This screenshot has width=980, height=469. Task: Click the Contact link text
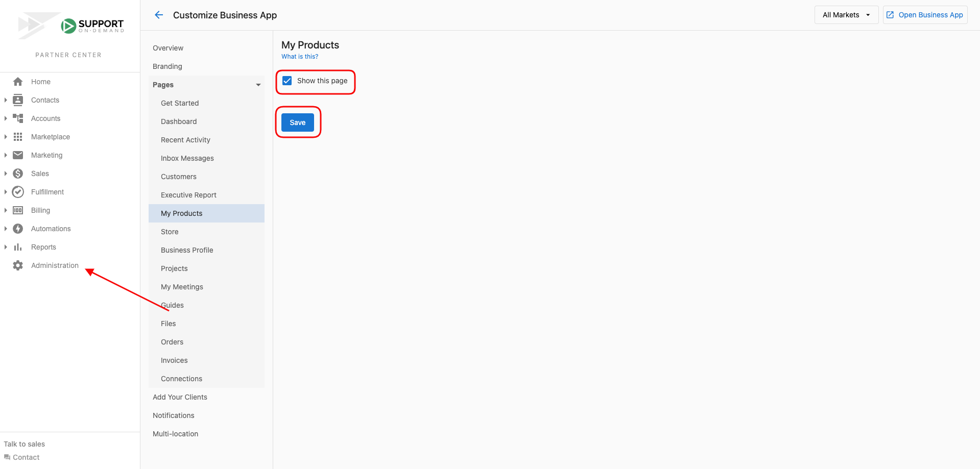(x=26, y=457)
